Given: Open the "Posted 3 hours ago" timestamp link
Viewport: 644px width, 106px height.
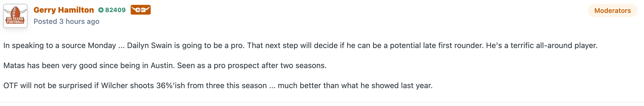Looking at the screenshot, I should pyautogui.click(x=66, y=21).
